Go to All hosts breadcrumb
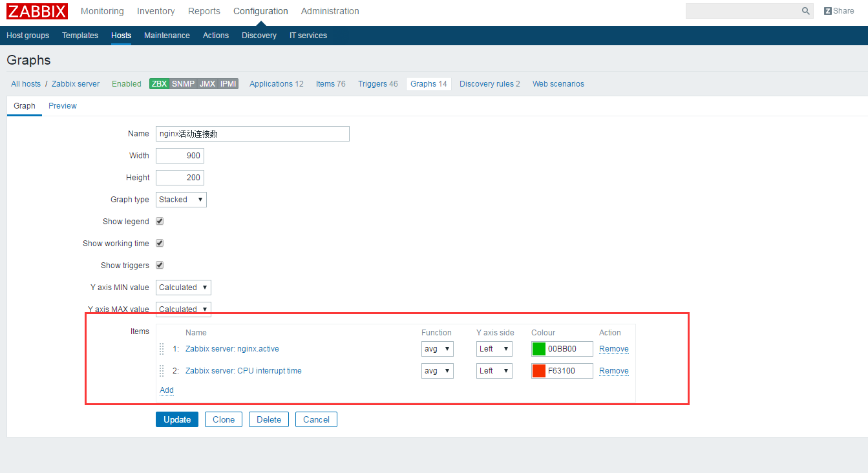Screen dimensions: 868x473 [x=26, y=84]
